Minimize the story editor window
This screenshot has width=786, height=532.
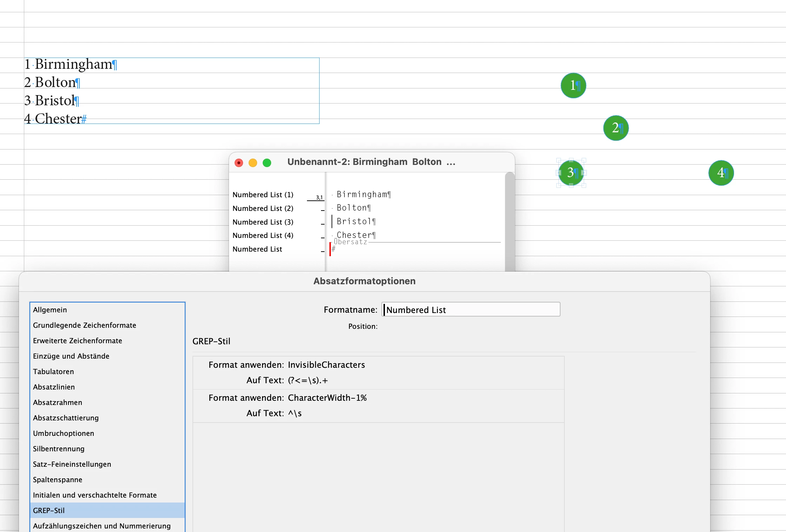pyautogui.click(x=253, y=163)
